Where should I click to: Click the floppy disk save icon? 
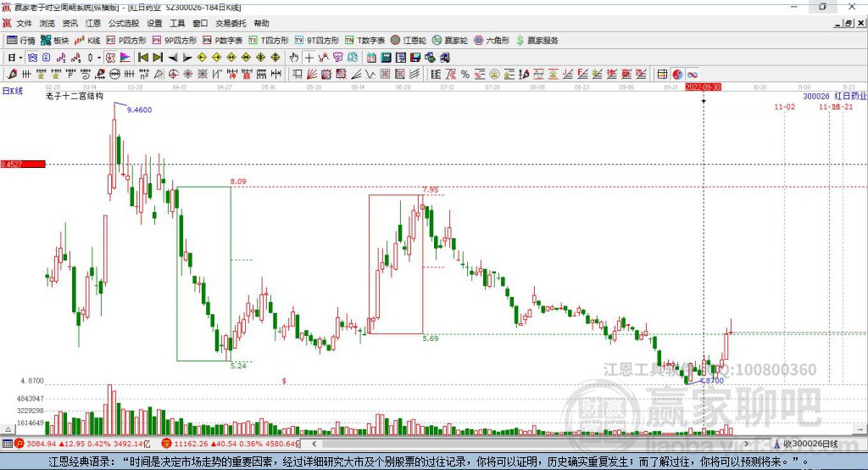point(415,58)
